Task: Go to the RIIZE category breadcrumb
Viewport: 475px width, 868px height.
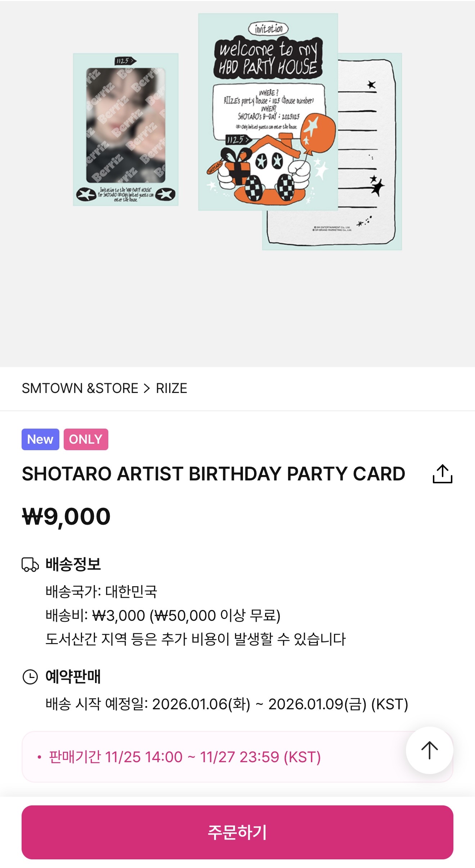Action: click(x=172, y=389)
